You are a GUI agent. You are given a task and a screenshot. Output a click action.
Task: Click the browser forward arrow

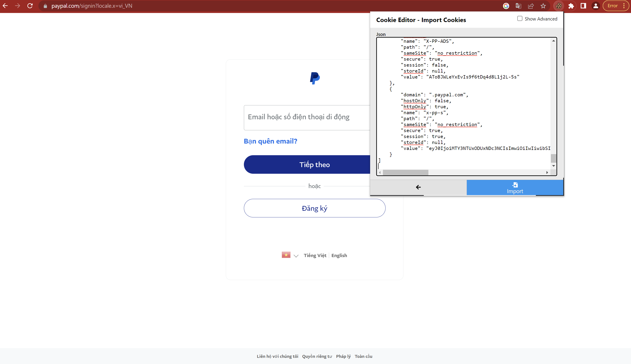tap(17, 6)
